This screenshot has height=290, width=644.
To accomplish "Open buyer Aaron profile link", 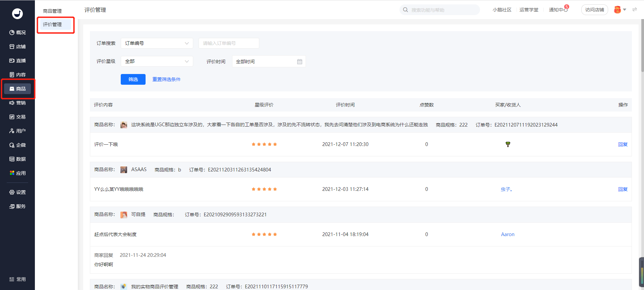I will pos(507,234).
